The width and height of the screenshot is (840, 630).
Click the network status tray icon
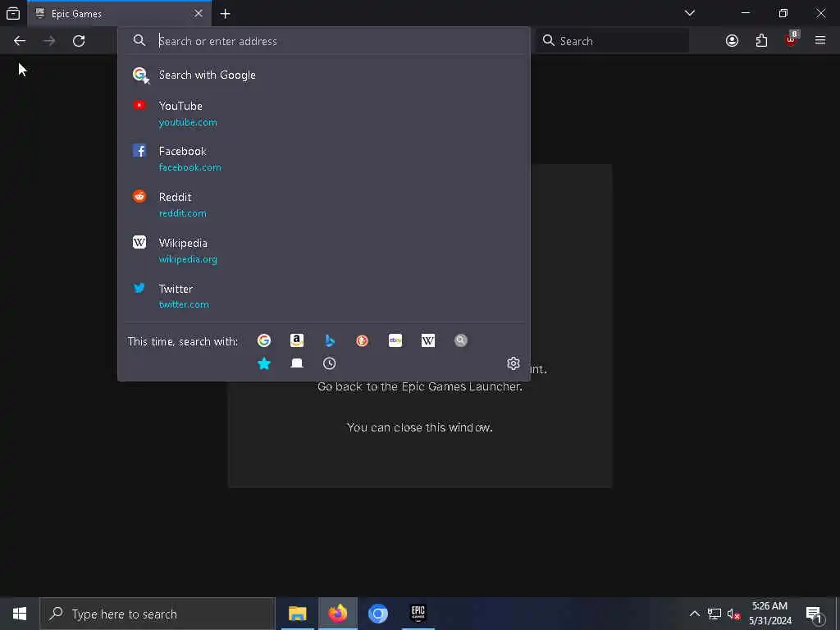click(714, 614)
